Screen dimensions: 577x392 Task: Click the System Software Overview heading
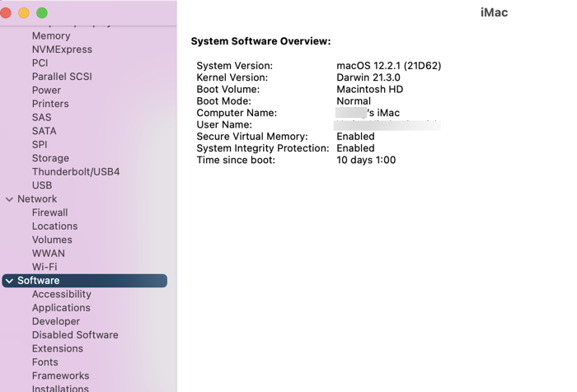point(260,41)
